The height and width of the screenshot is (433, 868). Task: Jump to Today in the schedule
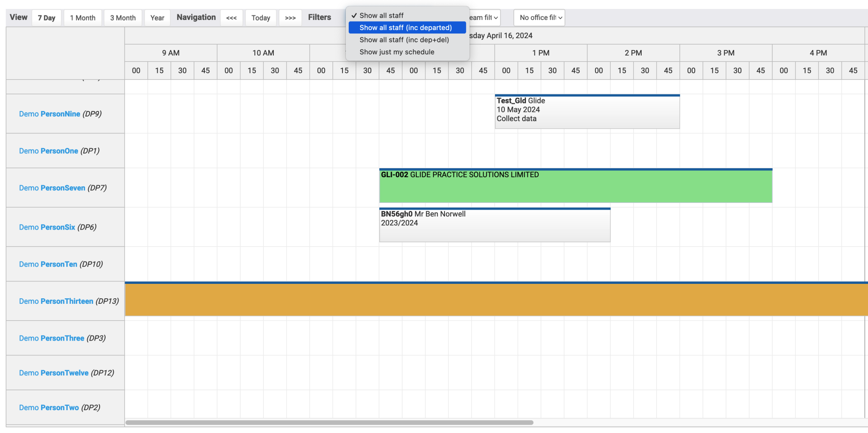[261, 17]
